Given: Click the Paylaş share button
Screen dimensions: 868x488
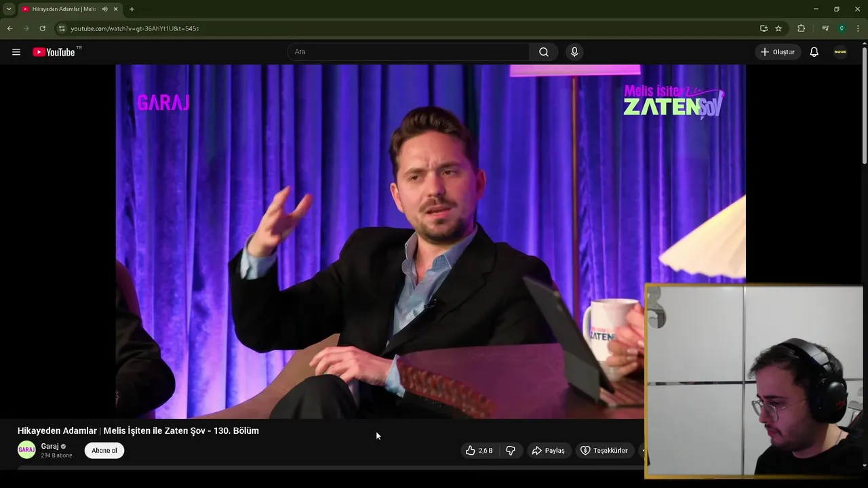Looking at the screenshot, I should [x=549, y=451].
